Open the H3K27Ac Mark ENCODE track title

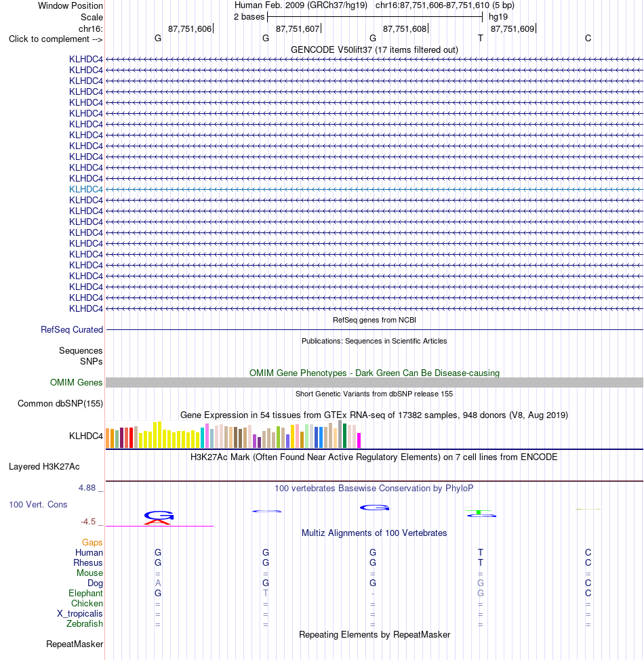pos(374,457)
